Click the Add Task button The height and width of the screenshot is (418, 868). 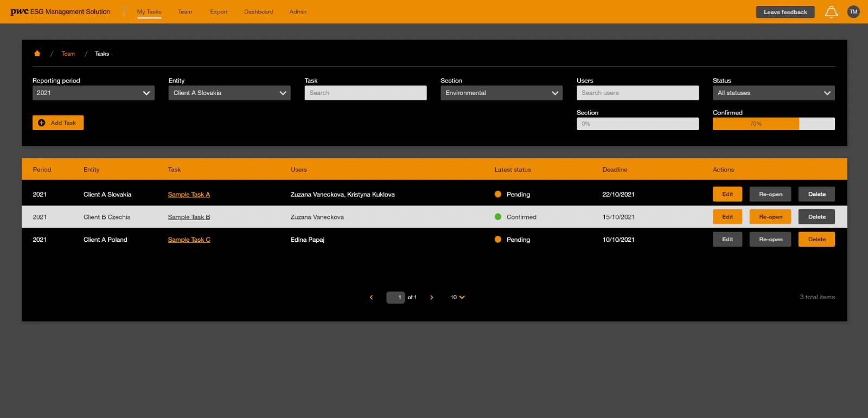pyautogui.click(x=58, y=123)
